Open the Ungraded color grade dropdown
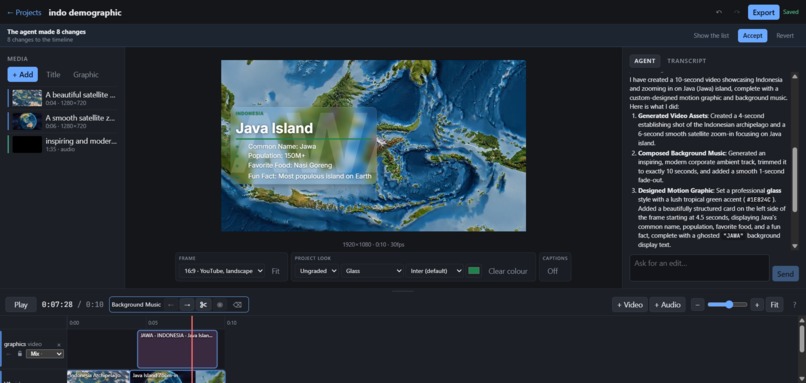 pos(317,271)
